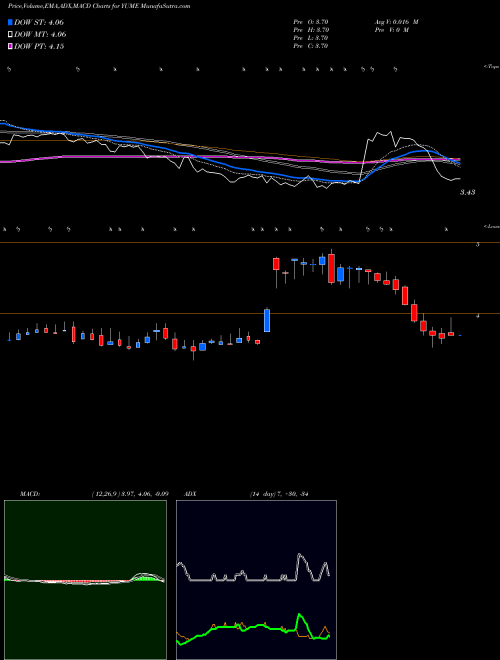This screenshot has width=500, height=660.
Task: Click the 'Pre L: 3.70' value
Action: pyautogui.click(x=311, y=38)
